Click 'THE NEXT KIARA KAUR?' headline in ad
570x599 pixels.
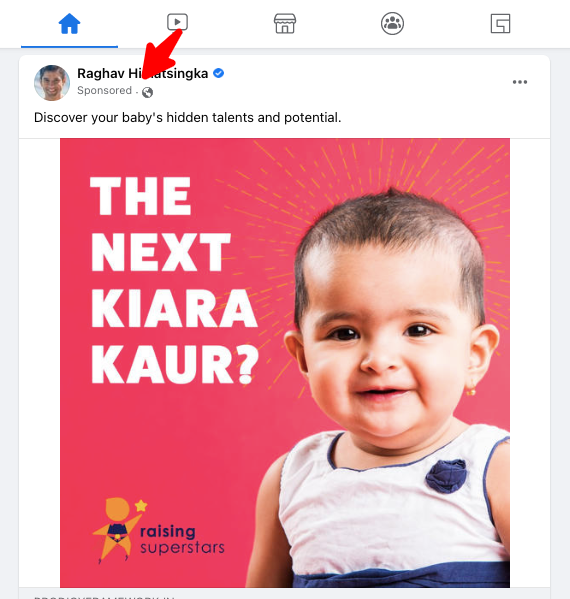(175, 280)
